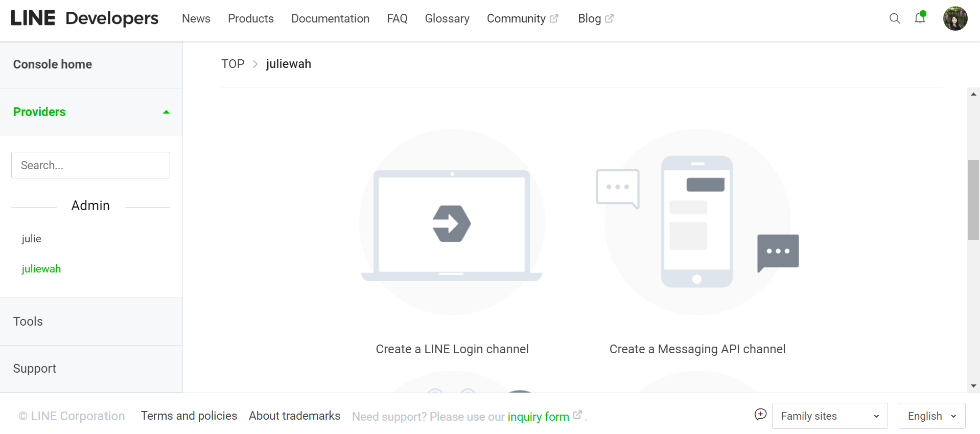The height and width of the screenshot is (434, 980).
Task: Open the Blog link
Action: click(x=589, y=18)
